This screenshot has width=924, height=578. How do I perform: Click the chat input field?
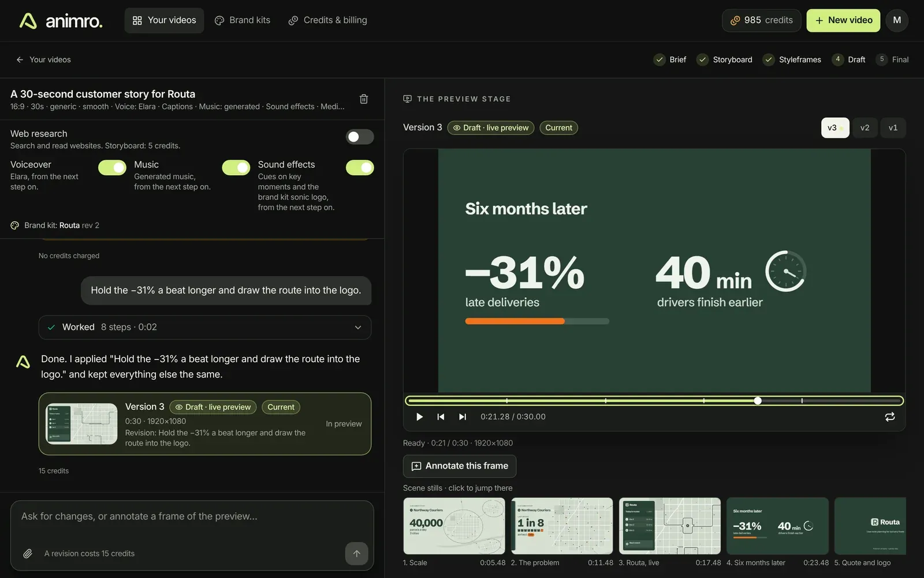(192, 517)
